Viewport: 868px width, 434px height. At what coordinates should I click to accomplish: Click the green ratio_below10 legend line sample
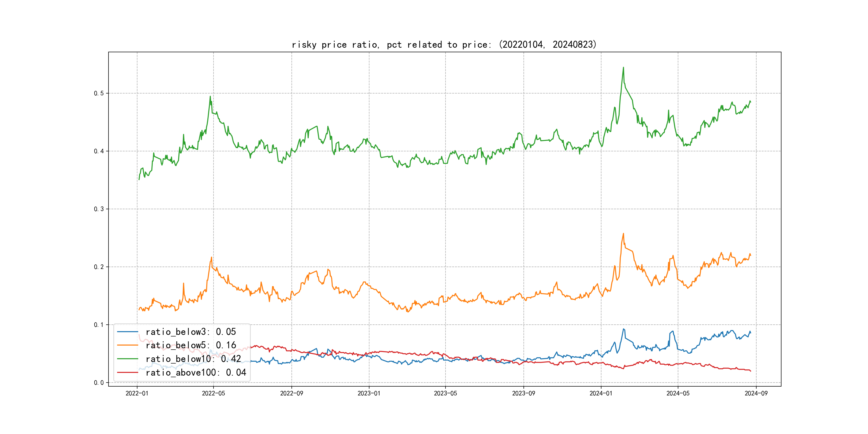[127, 359]
